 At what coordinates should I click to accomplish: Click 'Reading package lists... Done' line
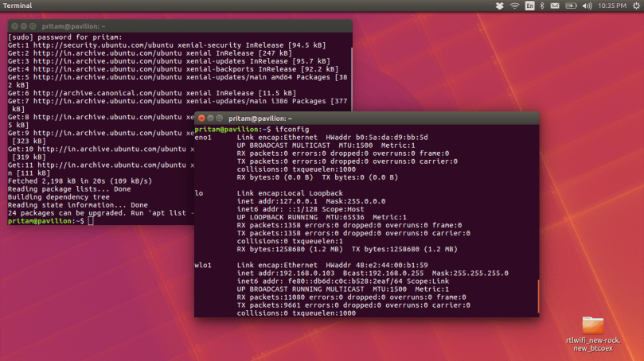(69, 189)
